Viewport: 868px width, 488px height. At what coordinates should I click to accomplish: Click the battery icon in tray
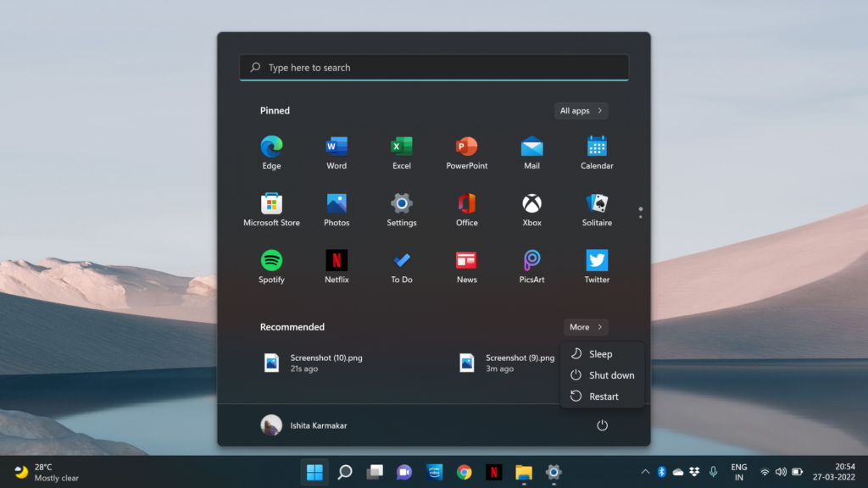click(x=797, y=472)
